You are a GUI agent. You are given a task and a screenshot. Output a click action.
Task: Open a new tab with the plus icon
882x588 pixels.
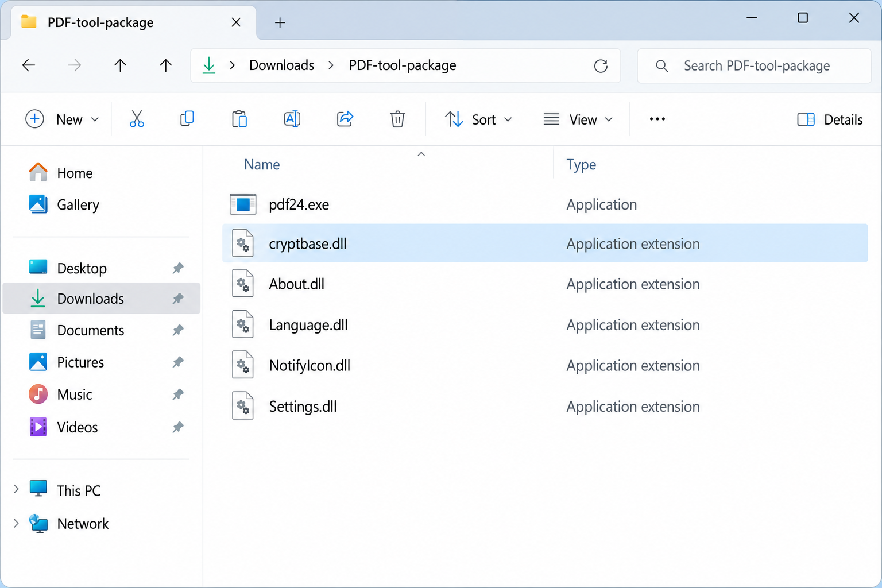point(280,23)
